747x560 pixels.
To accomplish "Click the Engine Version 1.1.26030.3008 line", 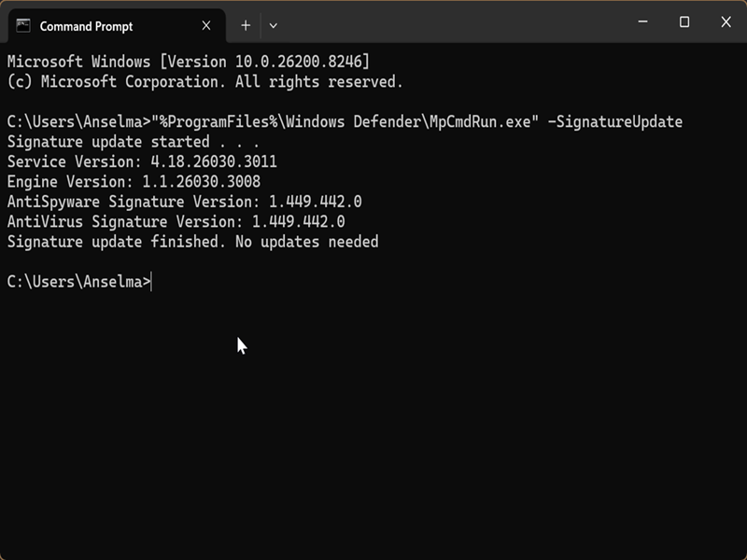I will coord(134,182).
